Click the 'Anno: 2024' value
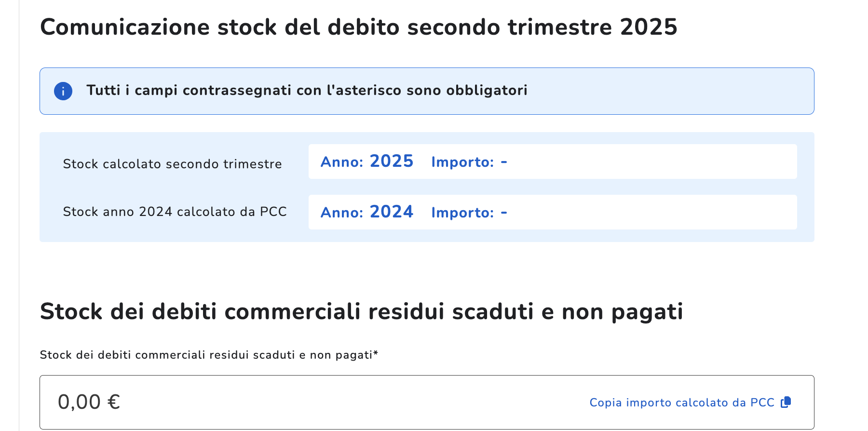The height and width of the screenshot is (431, 868). 367,212
